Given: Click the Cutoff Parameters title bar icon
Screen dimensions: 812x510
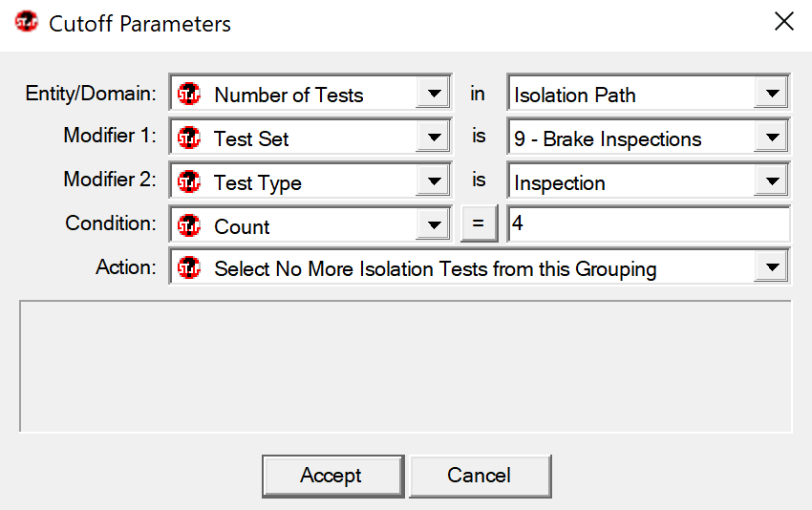Looking at the screenshot, I should coord(27,22).
